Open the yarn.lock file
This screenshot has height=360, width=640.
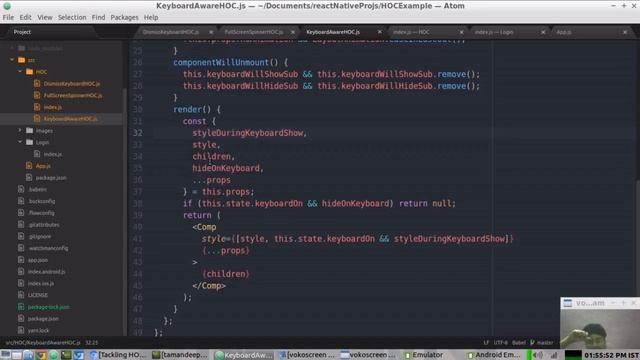[38, 330]
